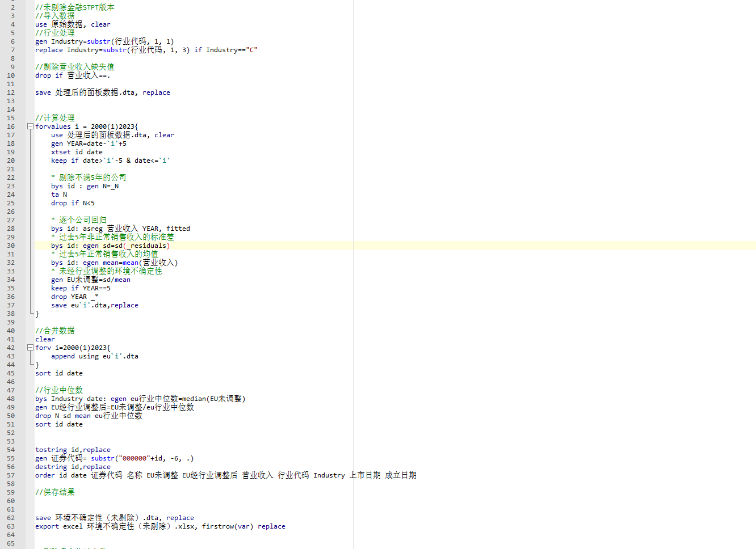Click highlighted line 'bys id: egen sd=sd(_residuals)'
The image size is (756, 549).
point(110,246)
